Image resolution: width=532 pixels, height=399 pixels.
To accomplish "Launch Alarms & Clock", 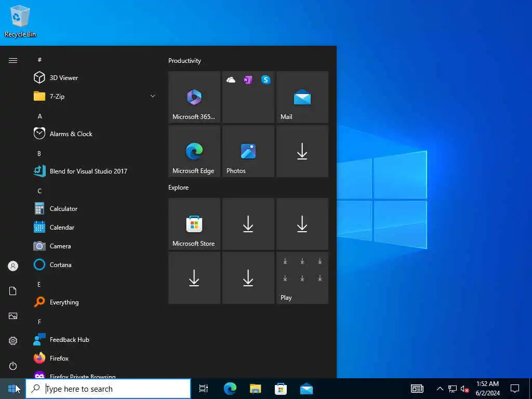I will point(95,134).
